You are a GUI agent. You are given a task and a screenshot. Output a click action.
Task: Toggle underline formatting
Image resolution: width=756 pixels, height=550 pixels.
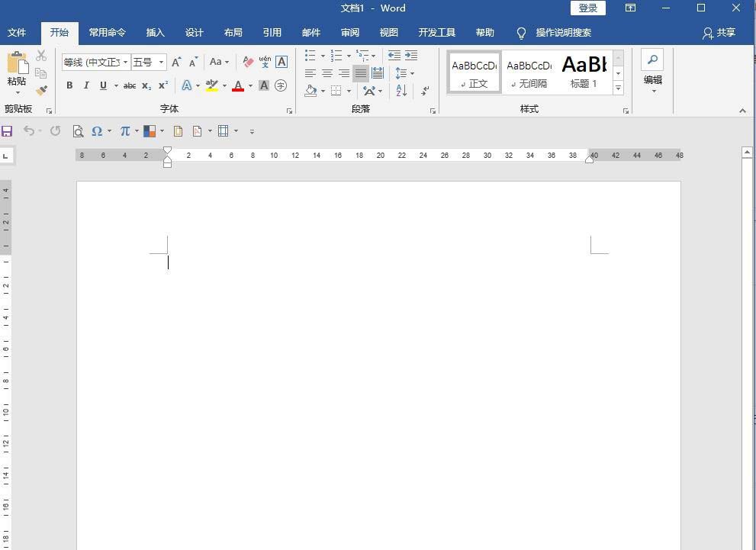point(103,85)
